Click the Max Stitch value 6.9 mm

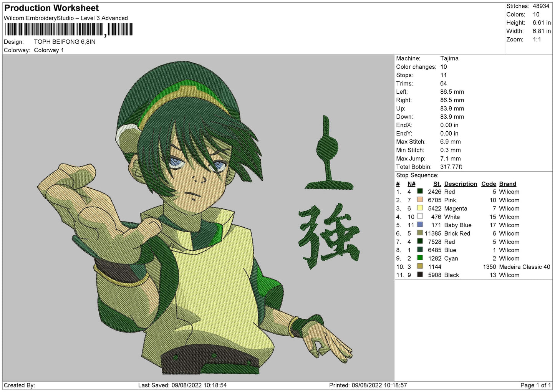click(x=450, y=142)
